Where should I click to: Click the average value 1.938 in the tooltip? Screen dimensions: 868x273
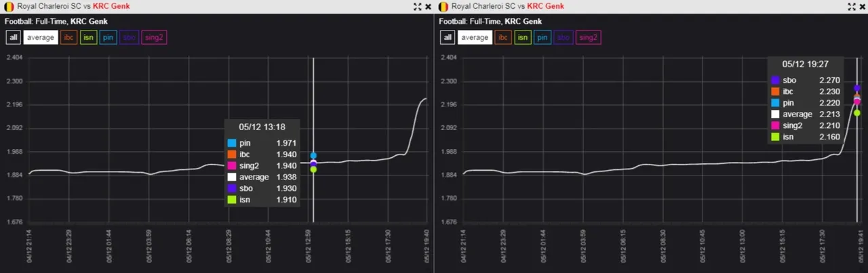click(x=286, y=177)
